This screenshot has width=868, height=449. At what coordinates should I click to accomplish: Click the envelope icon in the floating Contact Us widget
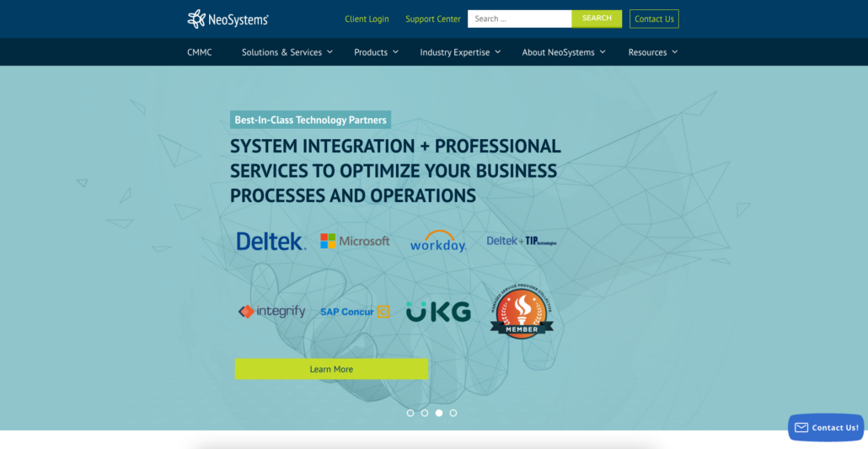801,427
